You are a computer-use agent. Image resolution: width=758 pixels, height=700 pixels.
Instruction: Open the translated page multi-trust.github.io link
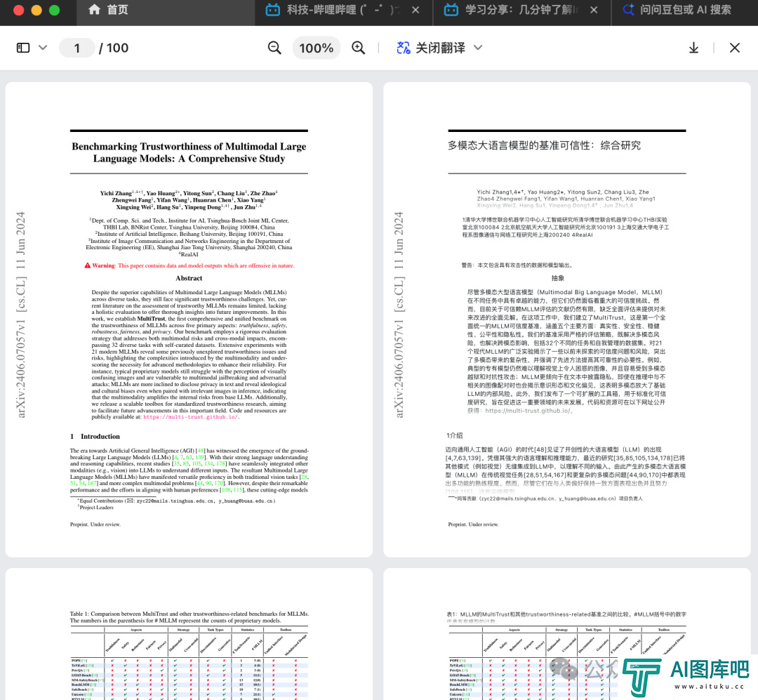click(528, 411)
